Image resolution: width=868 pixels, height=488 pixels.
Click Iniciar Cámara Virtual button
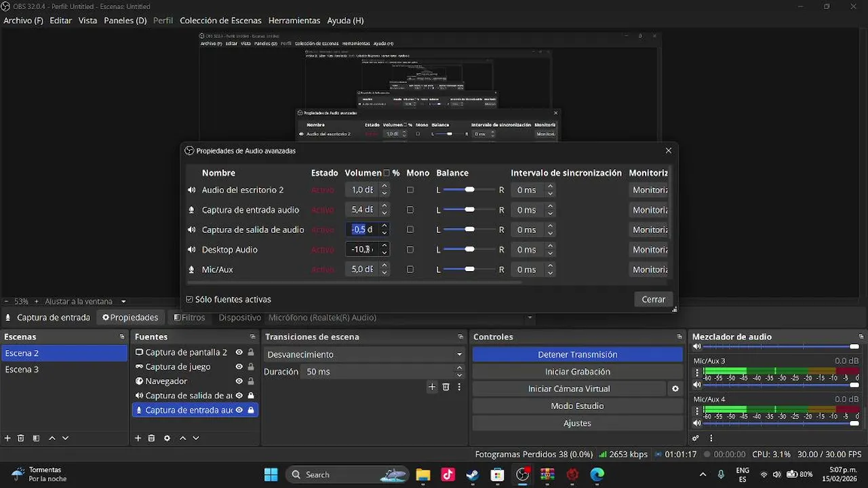tap(569, 389)
